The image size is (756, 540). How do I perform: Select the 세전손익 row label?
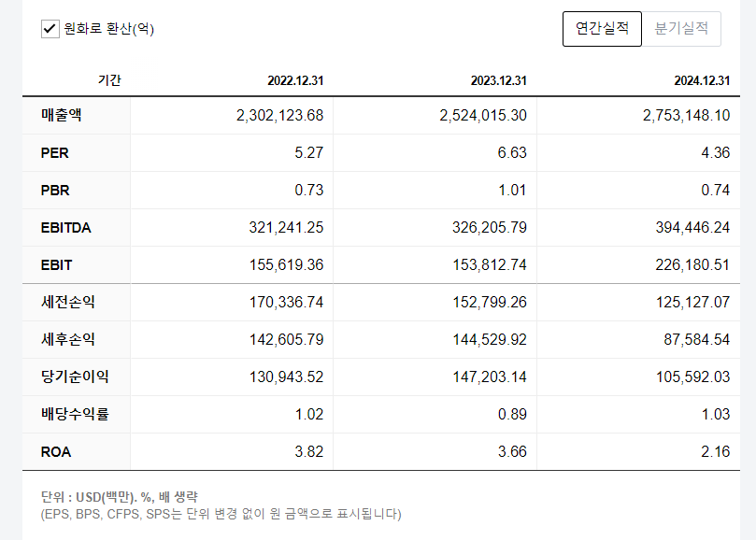coord(68,303)
